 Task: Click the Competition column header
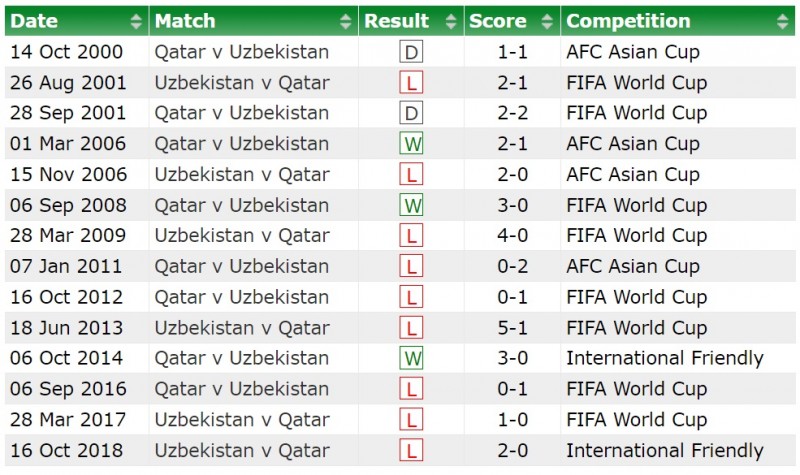click(628, 21)
